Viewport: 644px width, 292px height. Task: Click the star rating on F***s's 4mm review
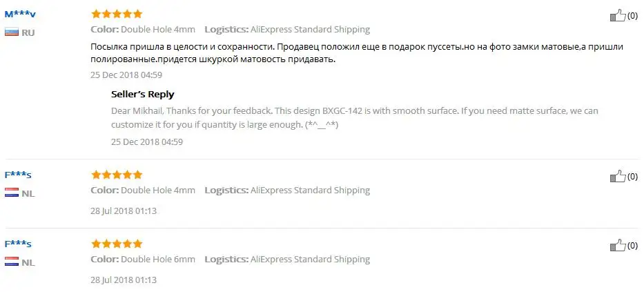click(x=117, y=175)
